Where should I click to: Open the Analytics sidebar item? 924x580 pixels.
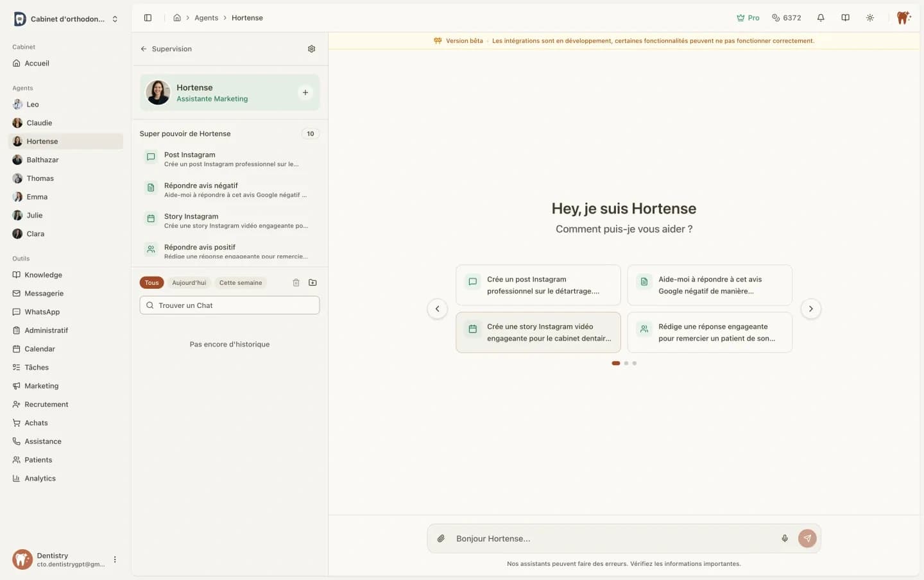(x=40, y=478)
